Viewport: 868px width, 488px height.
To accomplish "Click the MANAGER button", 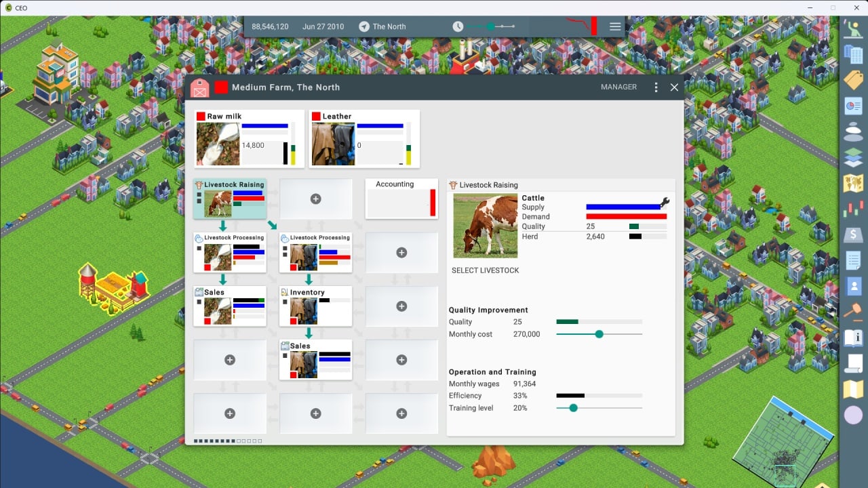I will point(618,87).
